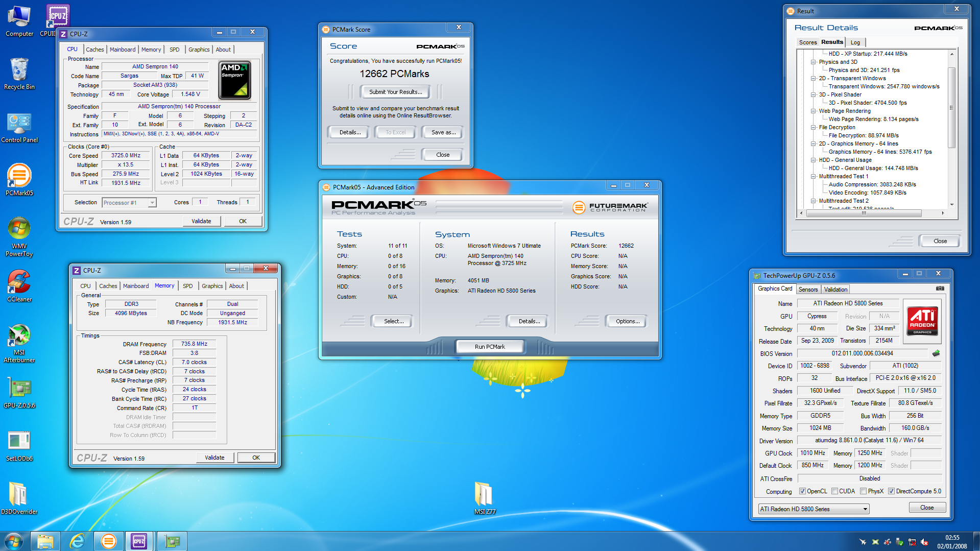Switch to CPU-Z taskbar button
This screenshot has height=551, width=980.
point(139,541)
